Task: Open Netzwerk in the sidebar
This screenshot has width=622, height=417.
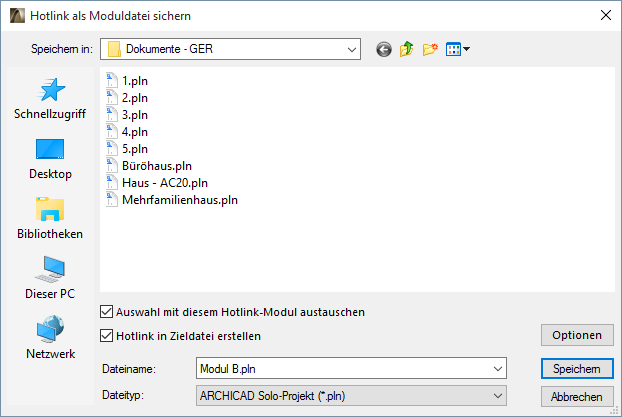Action: [x=50, y=337]
